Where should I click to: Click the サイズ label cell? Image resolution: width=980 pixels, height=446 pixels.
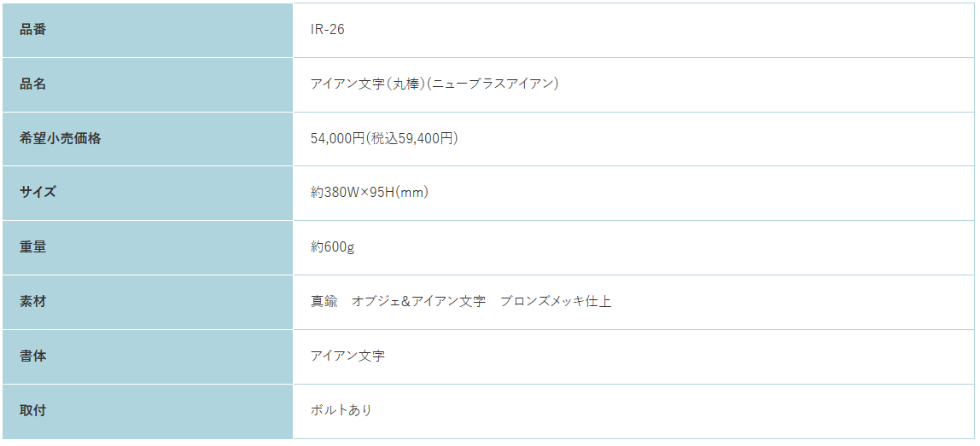(x=148, y=193)
